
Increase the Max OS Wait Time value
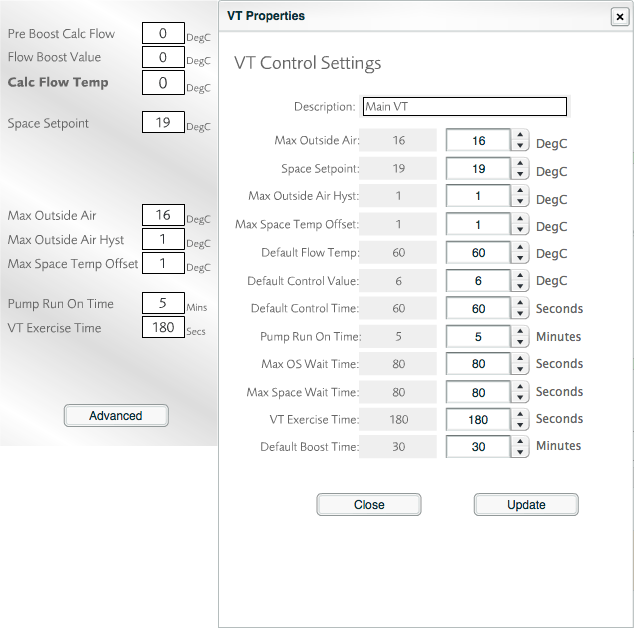point(521,358)
